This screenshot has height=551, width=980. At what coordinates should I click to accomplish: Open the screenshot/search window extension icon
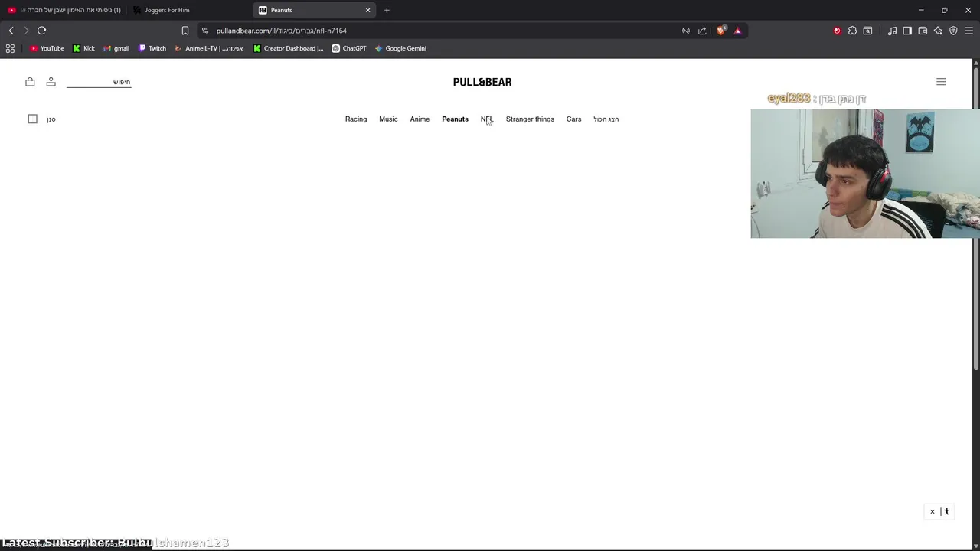pos(867,31)
